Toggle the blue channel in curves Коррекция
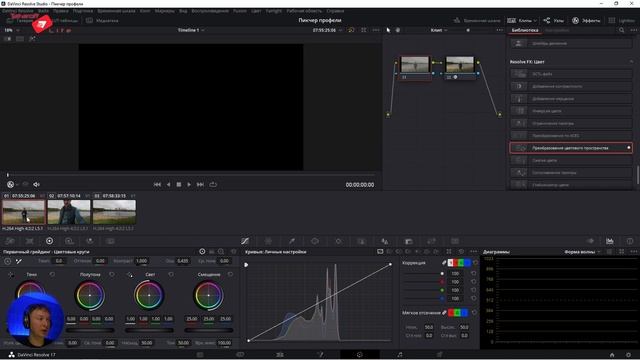The width and height of the screenshot is (640, 360). point(467,263)
